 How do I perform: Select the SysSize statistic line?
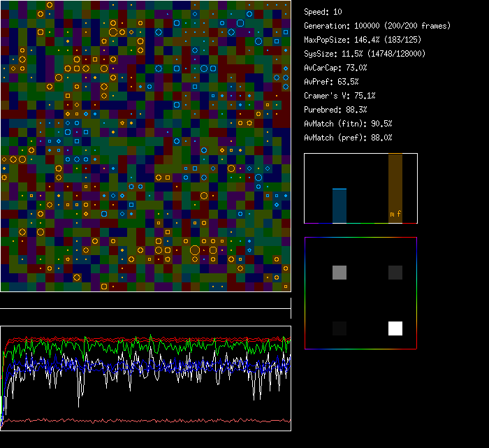coord(365,54)
